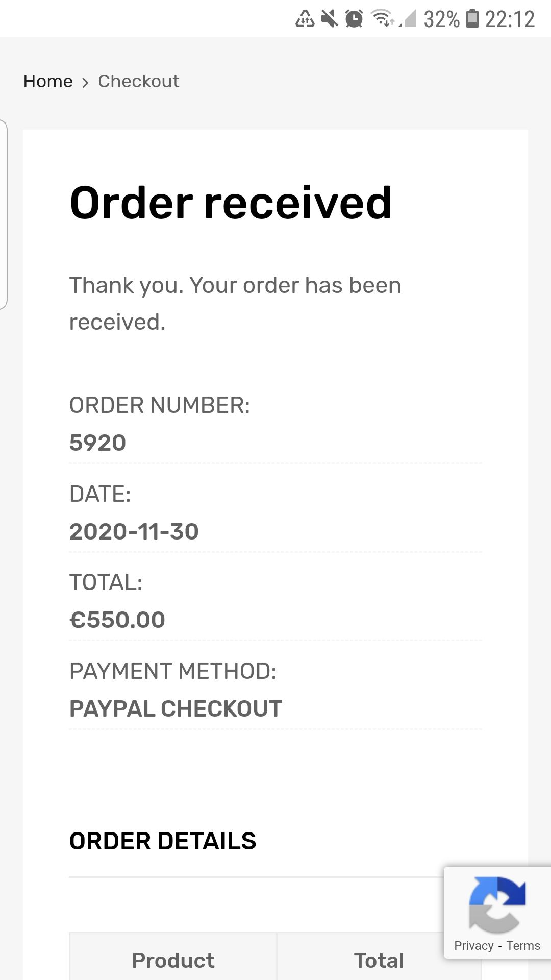Screen dimensions: 551x980
Task: Click the breadcrumb chevron separator
Action: [85, 82]
